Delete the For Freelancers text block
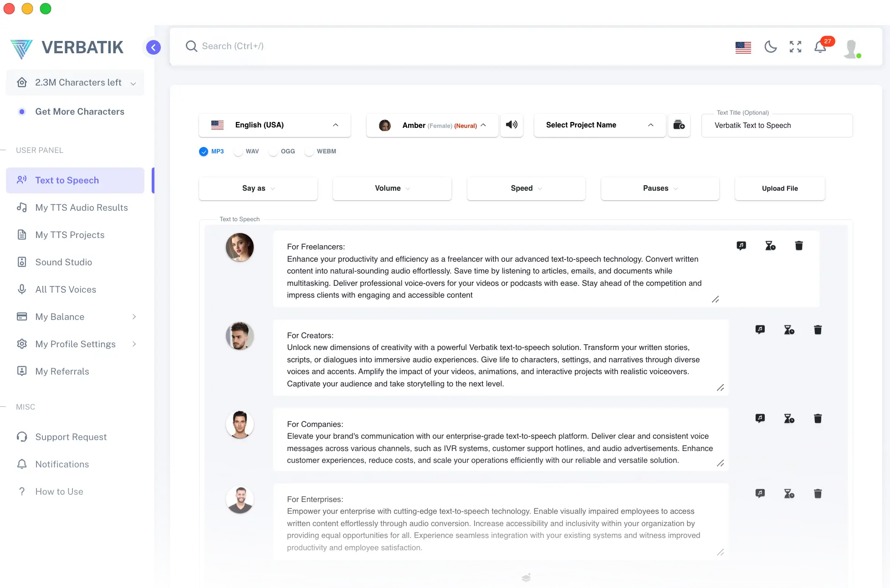 click(798, 246)
